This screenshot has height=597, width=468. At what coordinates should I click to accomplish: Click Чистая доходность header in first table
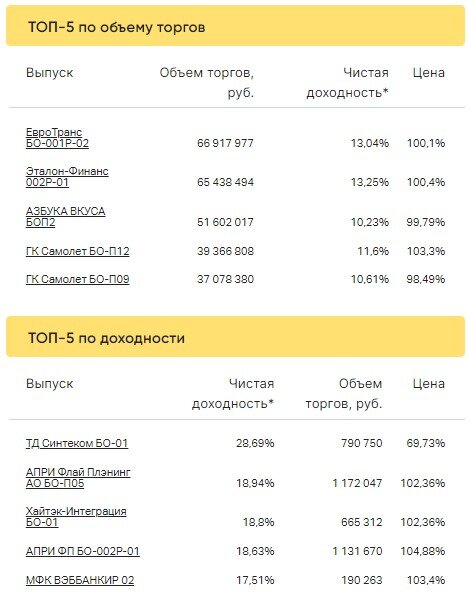pyautogui.click(x=348, y=82)
